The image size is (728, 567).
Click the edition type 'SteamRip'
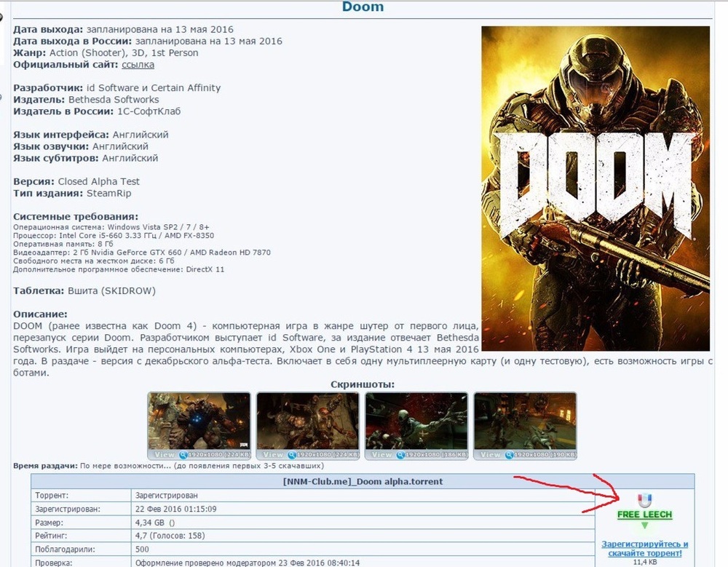(108, 193)
